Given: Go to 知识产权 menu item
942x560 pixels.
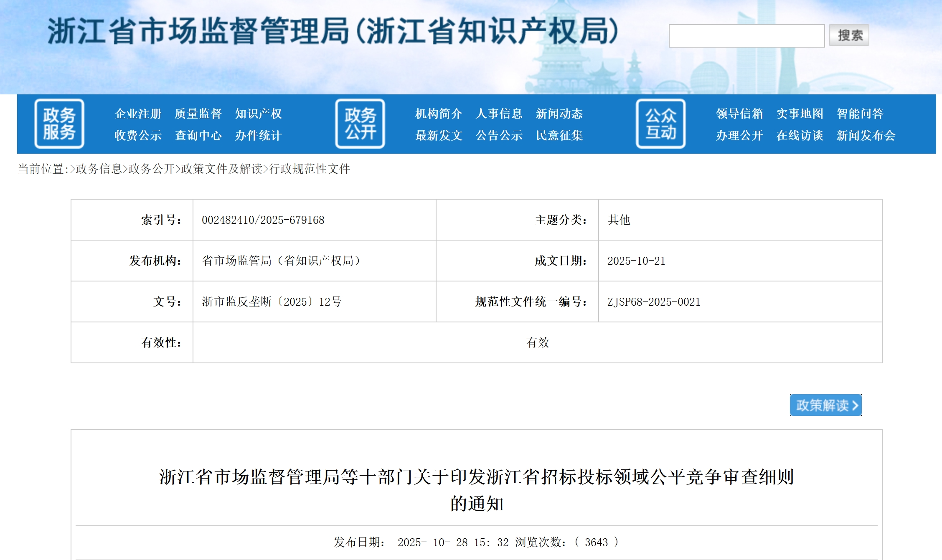Looking at the screenshot, I should click(258, 114).
